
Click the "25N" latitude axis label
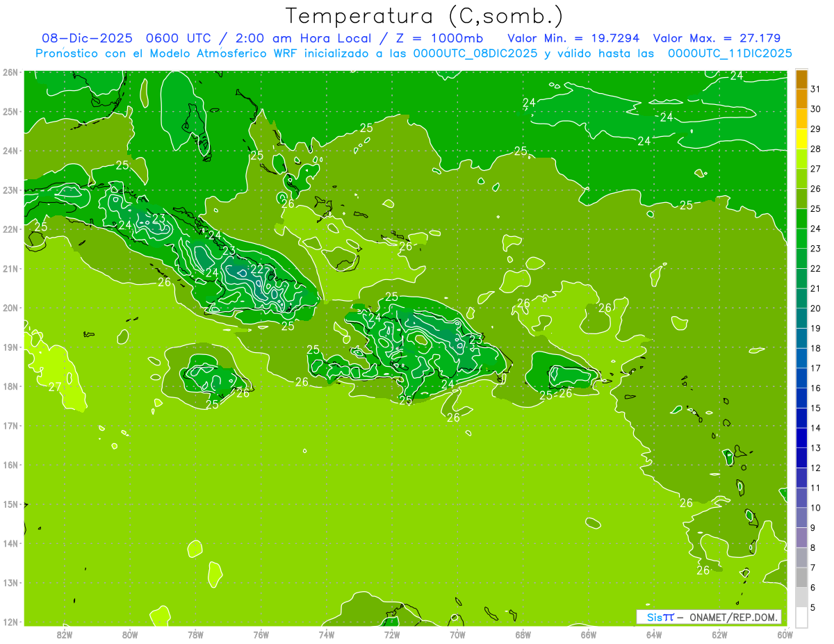(10, 111)
